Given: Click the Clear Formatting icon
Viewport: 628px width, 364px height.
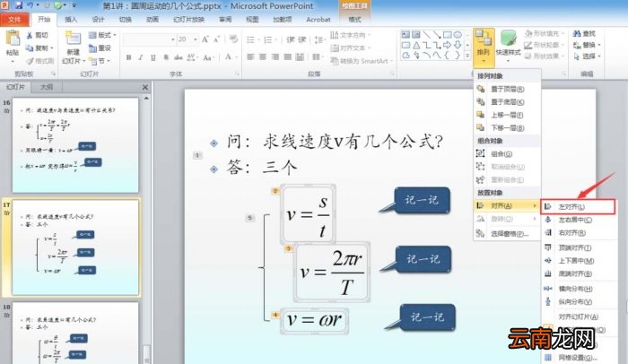Looking at the screenshot, I should click(233, 39).
